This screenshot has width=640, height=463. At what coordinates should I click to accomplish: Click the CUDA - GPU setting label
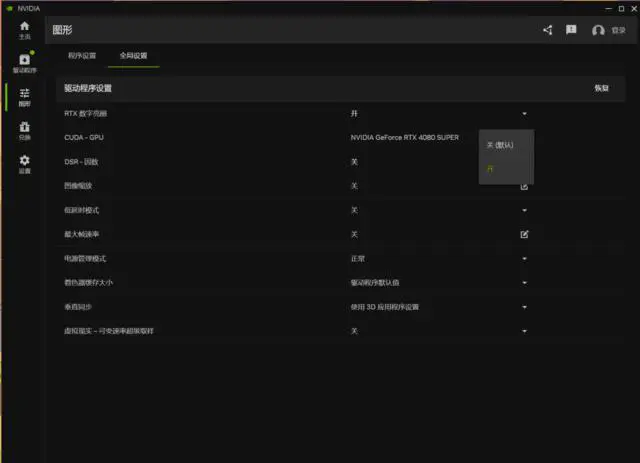[84, 138]
